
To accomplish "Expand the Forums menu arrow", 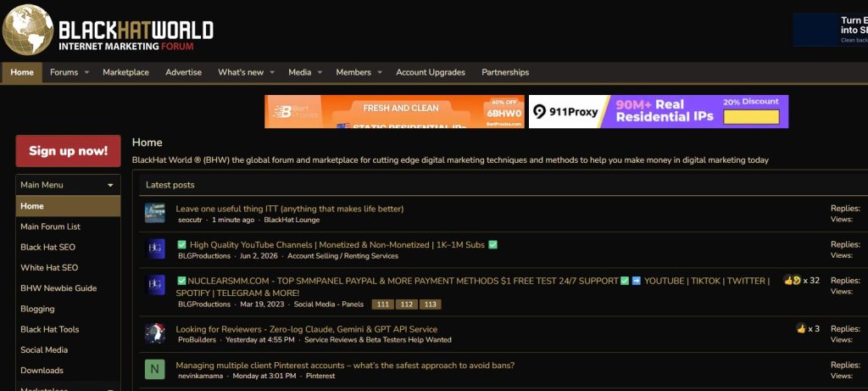I will [x=87, y=73].
